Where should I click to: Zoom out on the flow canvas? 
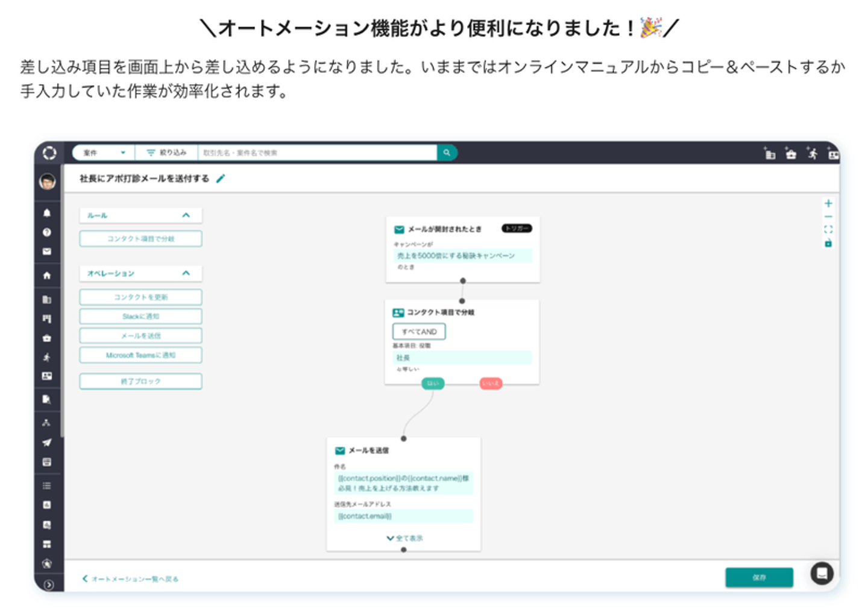[828, 217]
